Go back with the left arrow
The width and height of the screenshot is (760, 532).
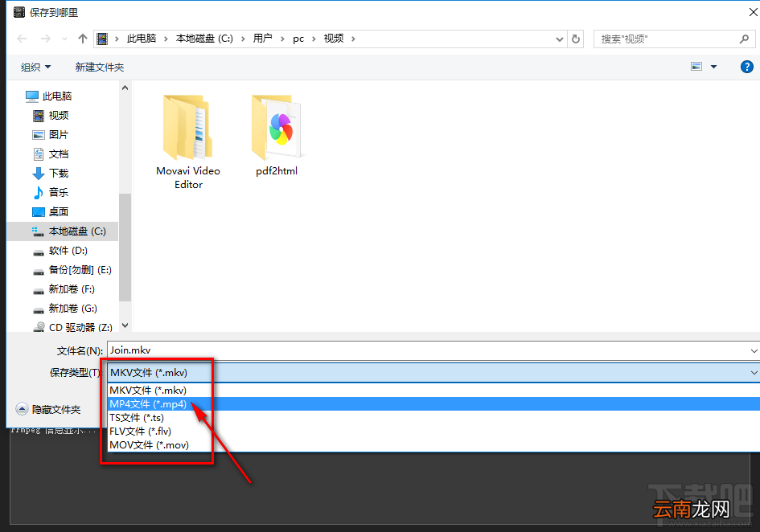pyautogui.click(x=22, y=39)
